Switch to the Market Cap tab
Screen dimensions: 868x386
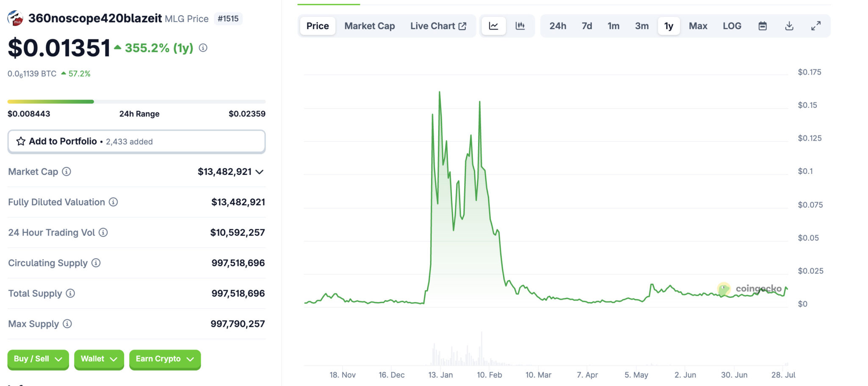coord(369,26)
